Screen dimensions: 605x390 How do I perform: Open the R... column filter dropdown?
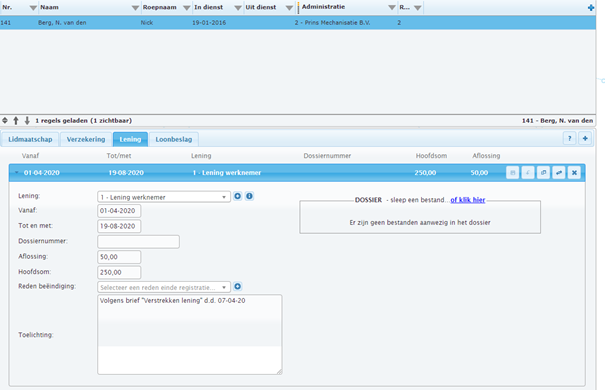pyautogui.click(x=417, y=8)
